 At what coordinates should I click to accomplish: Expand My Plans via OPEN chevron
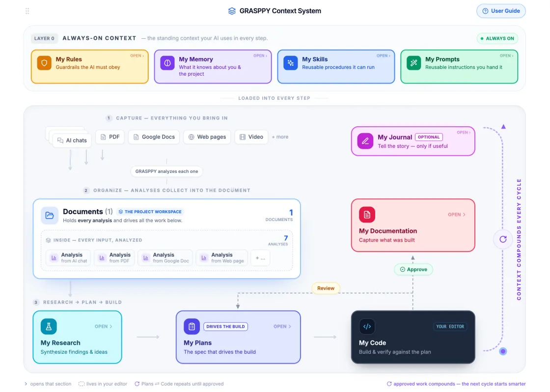(x=282, y=326)
